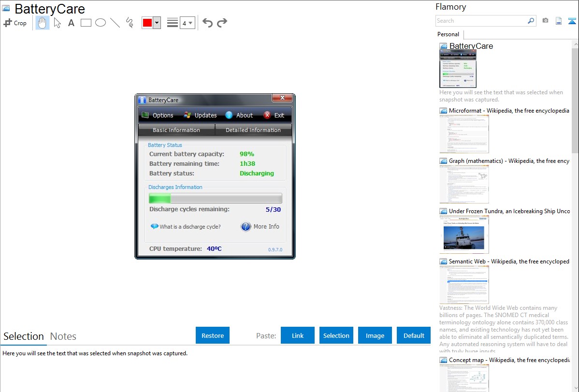
Task: Click the BatteryCare title bar icon
Action: point(142,100)
